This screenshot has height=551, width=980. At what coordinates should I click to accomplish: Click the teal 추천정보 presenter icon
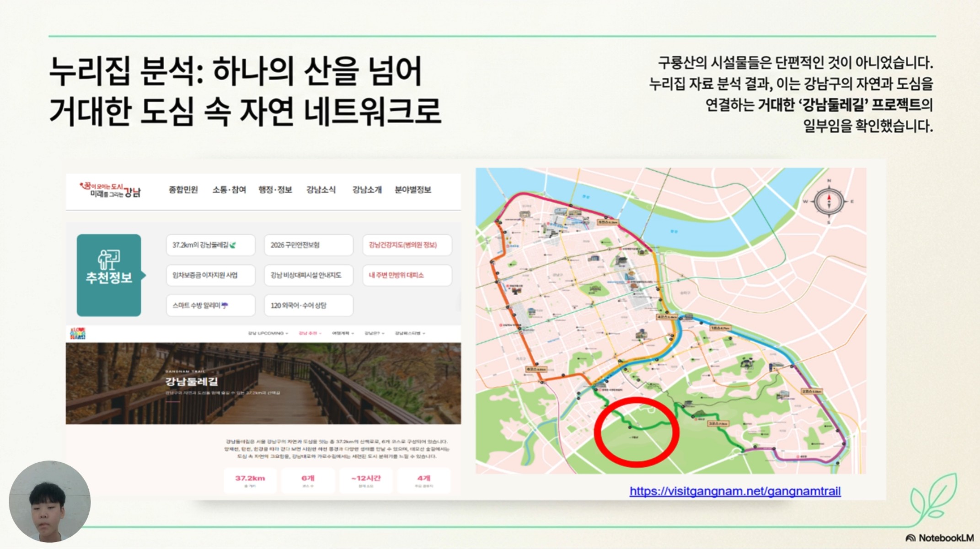pos(108,259)
